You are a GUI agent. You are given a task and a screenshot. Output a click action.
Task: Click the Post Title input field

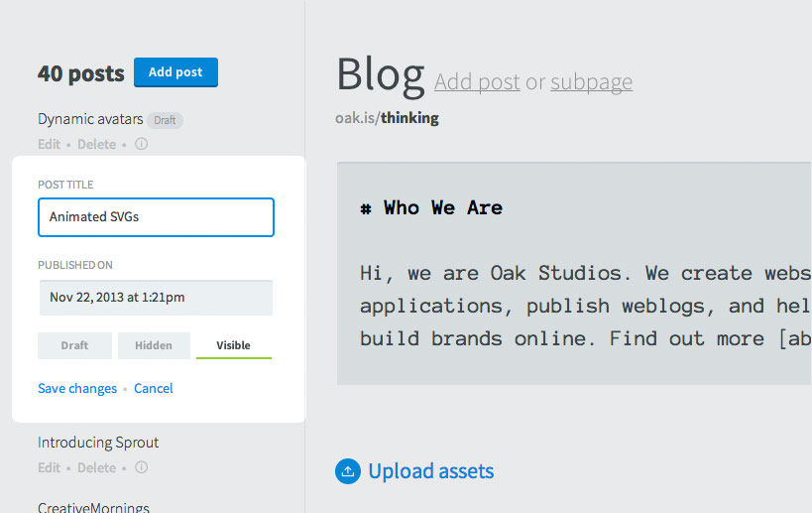click(x=156, y=217)
